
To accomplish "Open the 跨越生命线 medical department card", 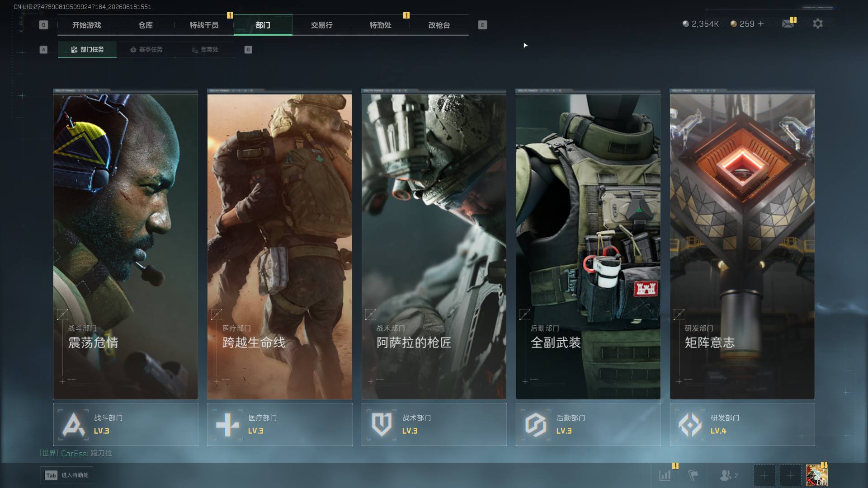I will (x=280, y=247).
